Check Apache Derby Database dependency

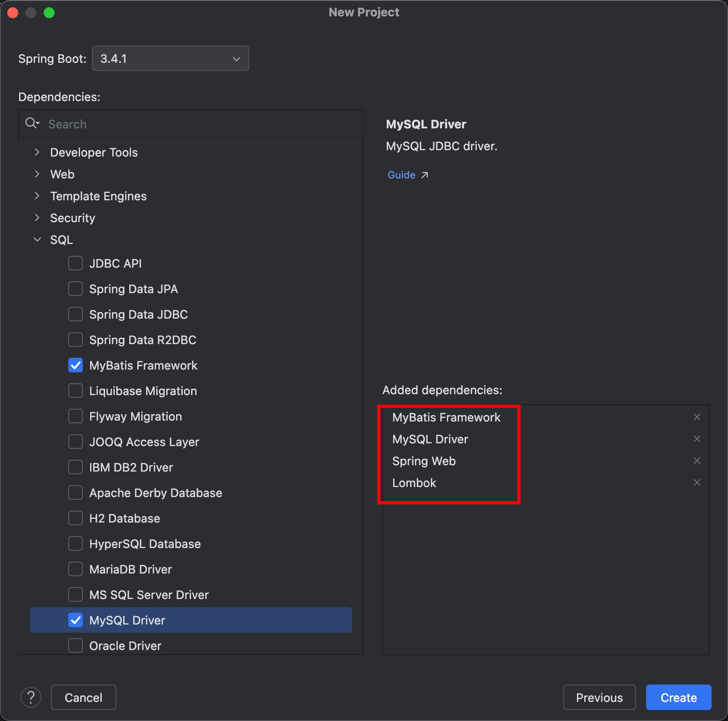[x=76, y=493]
